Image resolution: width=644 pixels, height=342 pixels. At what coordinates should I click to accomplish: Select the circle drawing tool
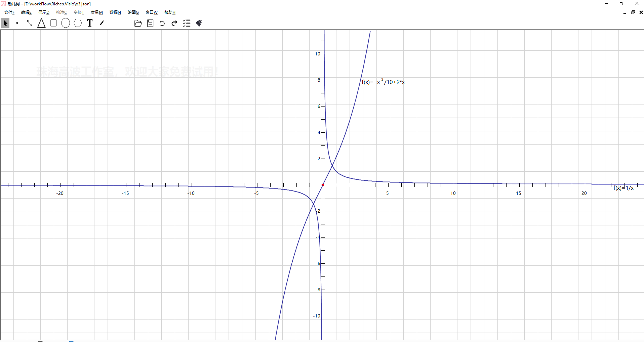(x=66, y=23)
